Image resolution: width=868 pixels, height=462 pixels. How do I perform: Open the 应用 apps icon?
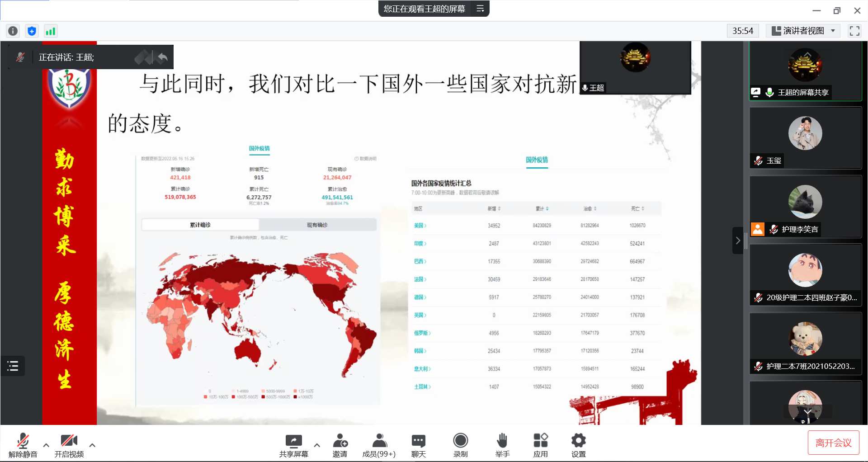click(x=540, y=445)
